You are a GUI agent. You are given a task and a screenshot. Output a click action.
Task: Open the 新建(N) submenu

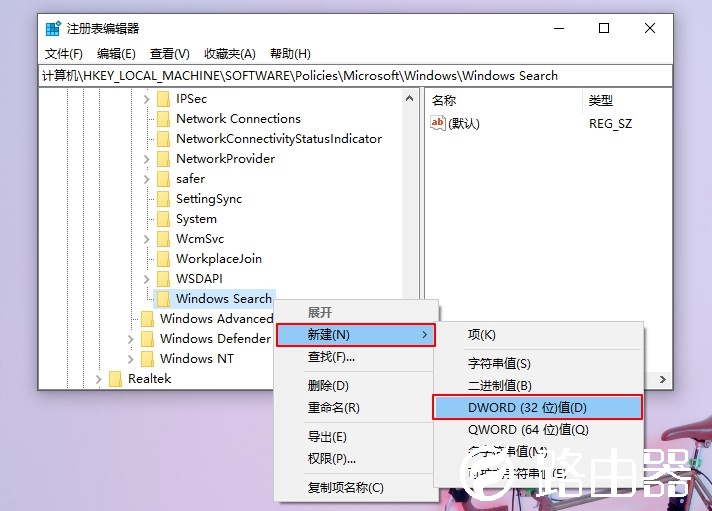pos(356,335)
